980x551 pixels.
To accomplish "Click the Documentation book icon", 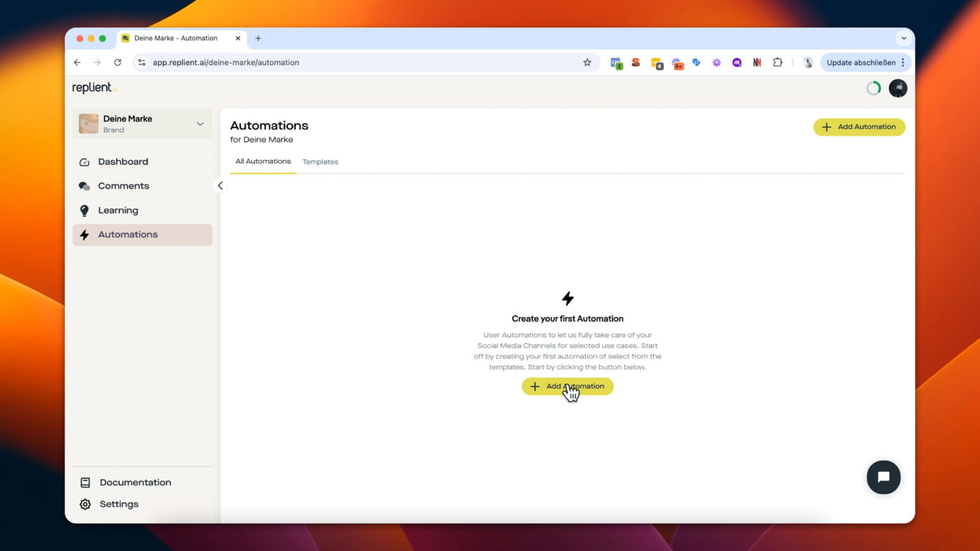I will [x=85, y=482].
